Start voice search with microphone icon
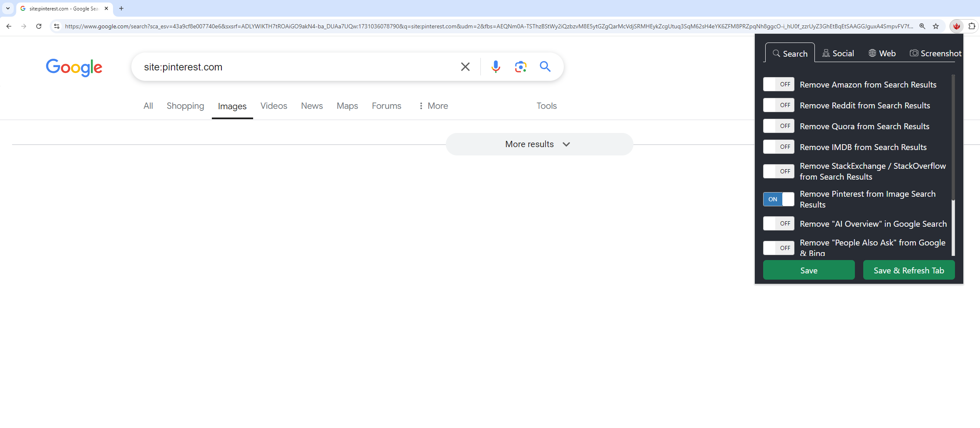980x428 pixels. (x=495, y=67)
